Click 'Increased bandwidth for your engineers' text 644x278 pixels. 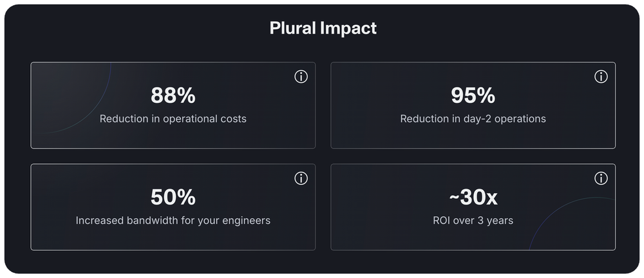pyautogui.click(x=173, y=220)
